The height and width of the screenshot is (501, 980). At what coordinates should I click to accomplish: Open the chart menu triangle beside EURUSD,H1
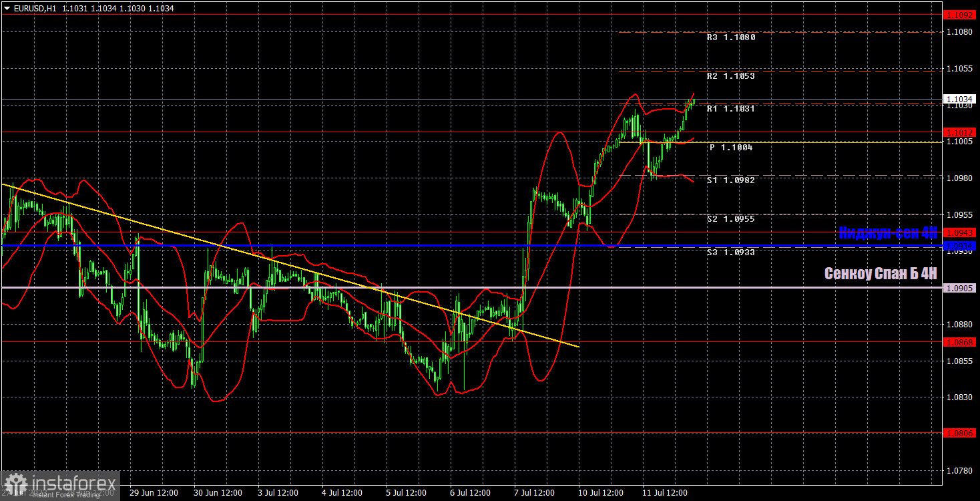[7, 9]
